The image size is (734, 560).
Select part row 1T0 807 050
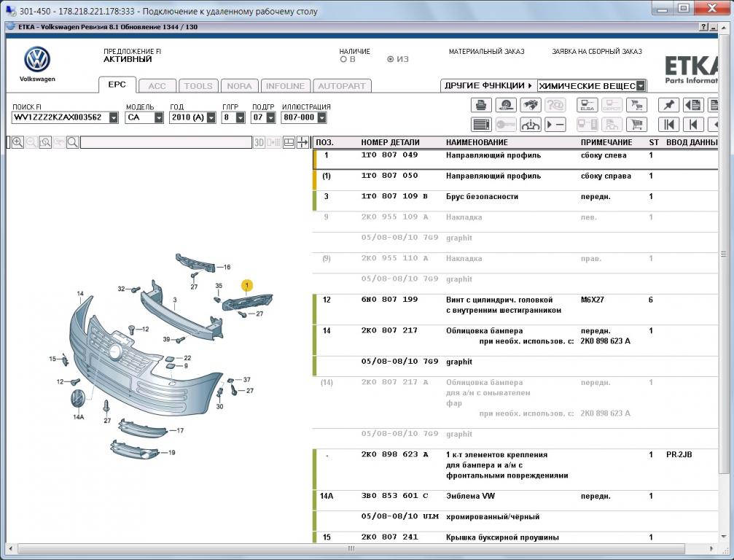click(515, 180)
